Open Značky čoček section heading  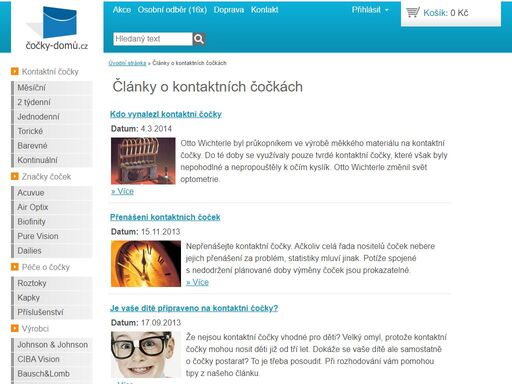click(46, 176)
